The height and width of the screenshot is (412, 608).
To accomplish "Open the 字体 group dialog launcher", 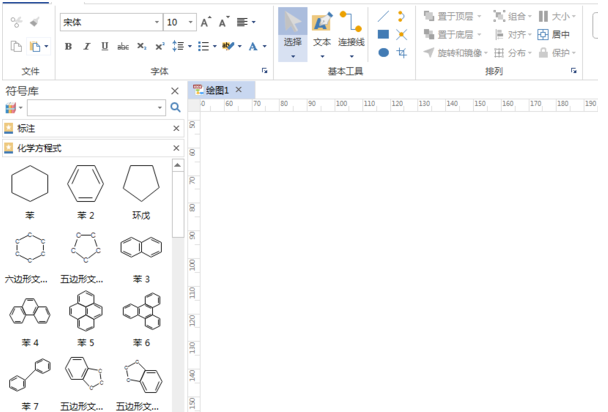I will coord(264,71).
